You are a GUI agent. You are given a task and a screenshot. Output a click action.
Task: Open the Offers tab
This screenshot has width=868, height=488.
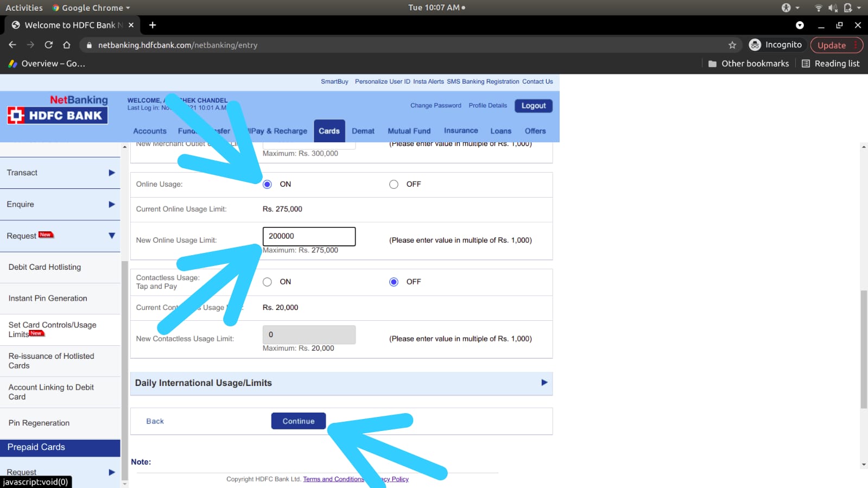[535, 131]
